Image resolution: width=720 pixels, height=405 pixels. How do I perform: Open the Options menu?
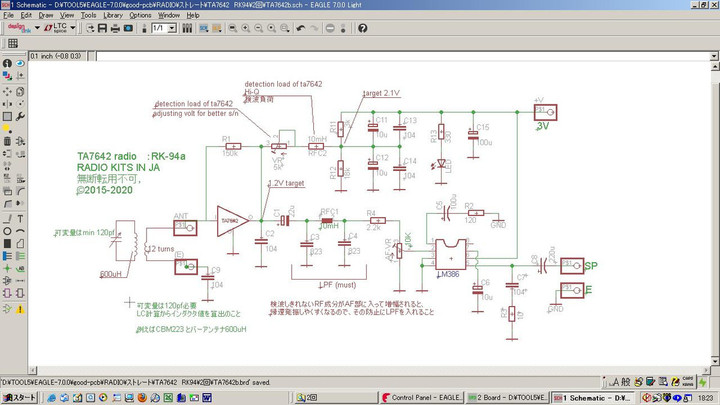tap(140, 15)
